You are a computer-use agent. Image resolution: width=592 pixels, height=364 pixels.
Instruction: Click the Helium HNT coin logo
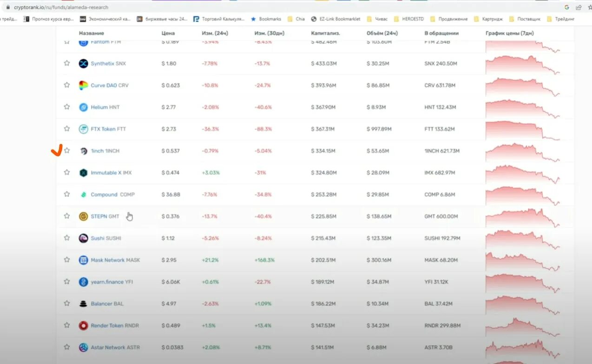point(83,107)
